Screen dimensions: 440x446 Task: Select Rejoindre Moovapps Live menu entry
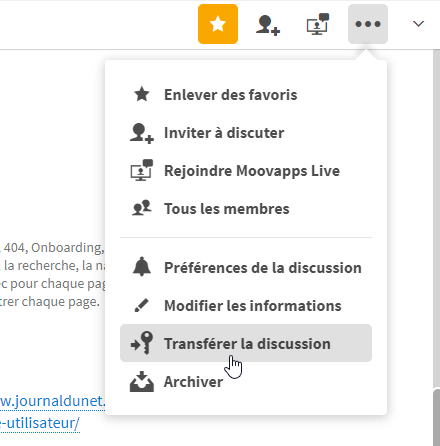point(246,171)
